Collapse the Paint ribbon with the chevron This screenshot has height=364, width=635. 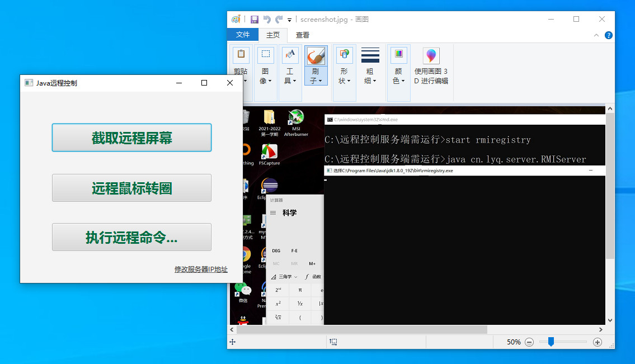(x=596, y=35)
